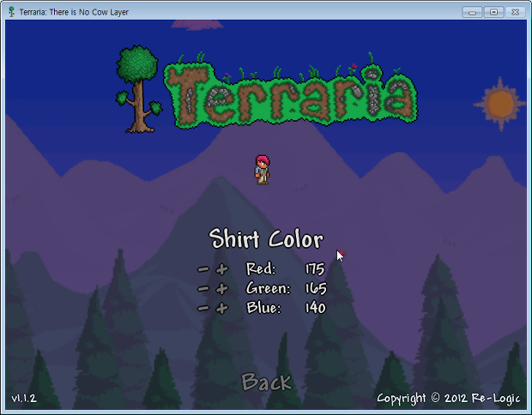Click the character preview sprite
The width and height of the screenshot is (532, 415).
click(x=263, y=170)
